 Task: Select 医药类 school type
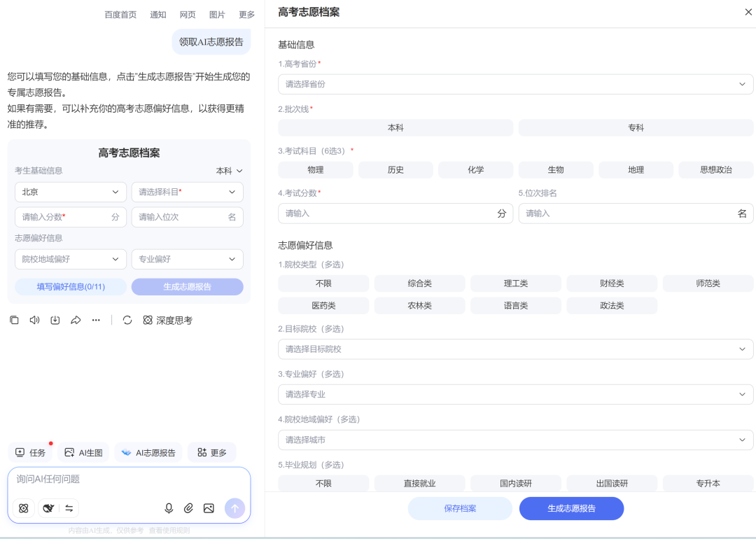point(323,306)
